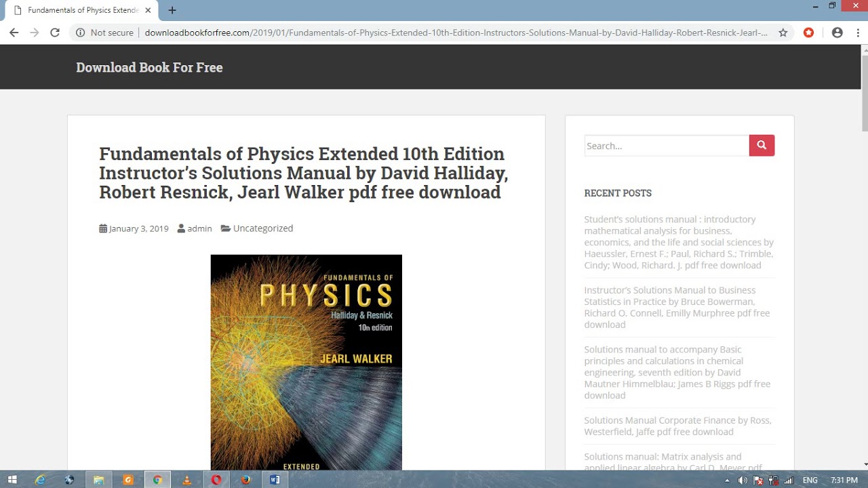
Task: Open Business Statistics in Practice solutions post
Action: coord(677,307)
